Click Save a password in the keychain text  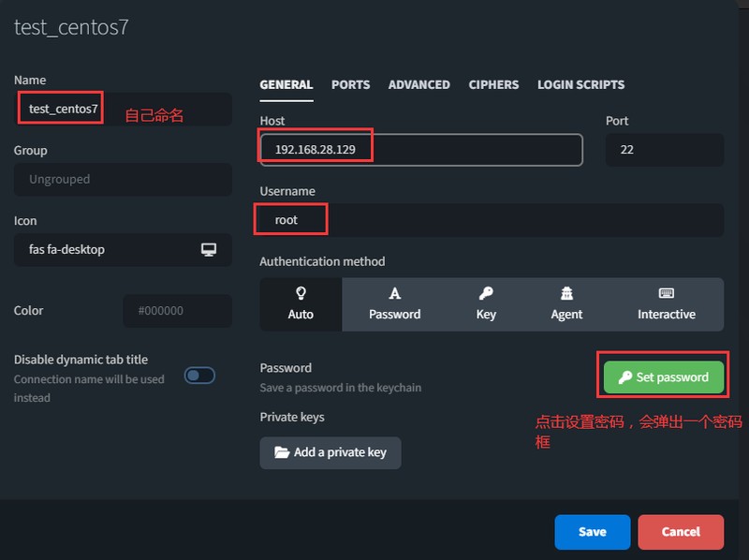(341, 388)
